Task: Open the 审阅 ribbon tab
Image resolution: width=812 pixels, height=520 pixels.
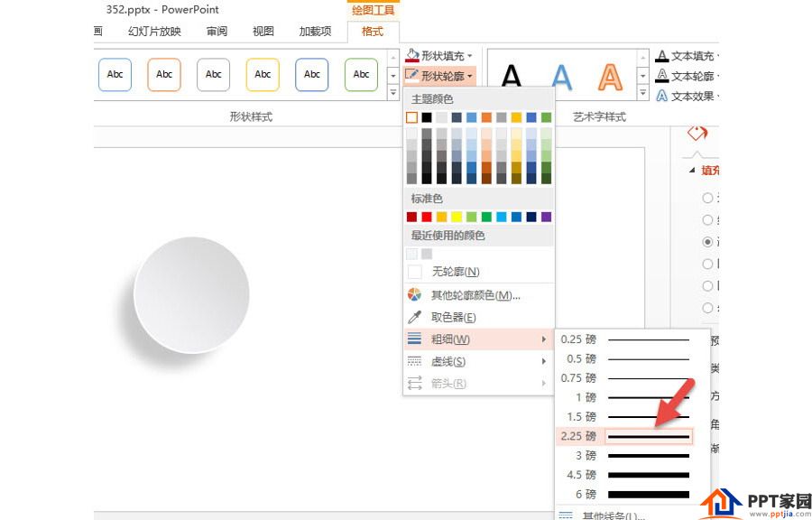Action: 217,31
